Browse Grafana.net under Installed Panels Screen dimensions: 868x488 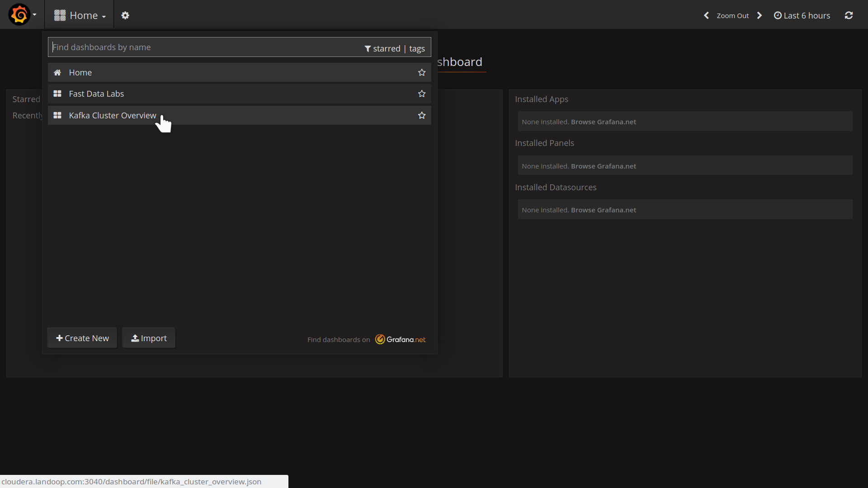pyautogui.click(x=603, y=166)
